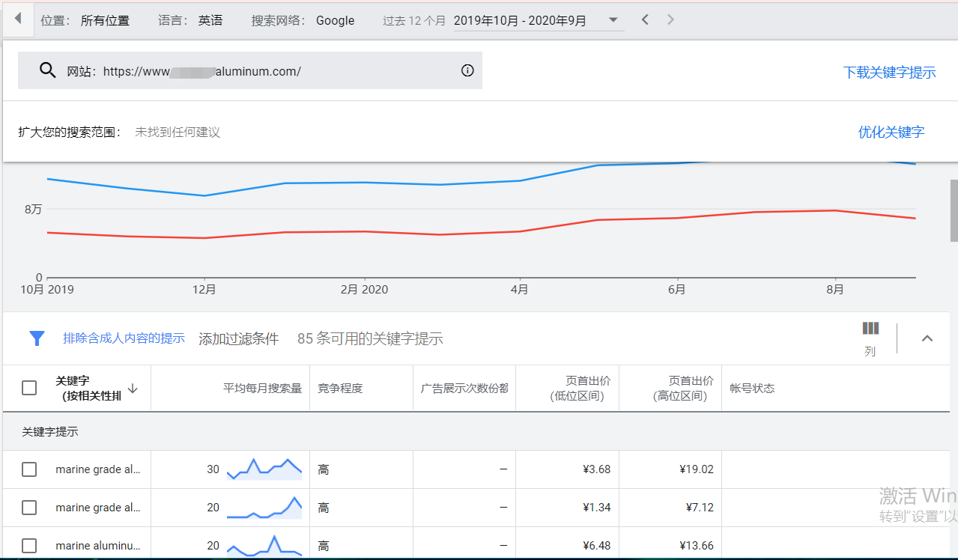
Task: Select checkbox for the marine aluminu... row
Action: pos(29,546)
